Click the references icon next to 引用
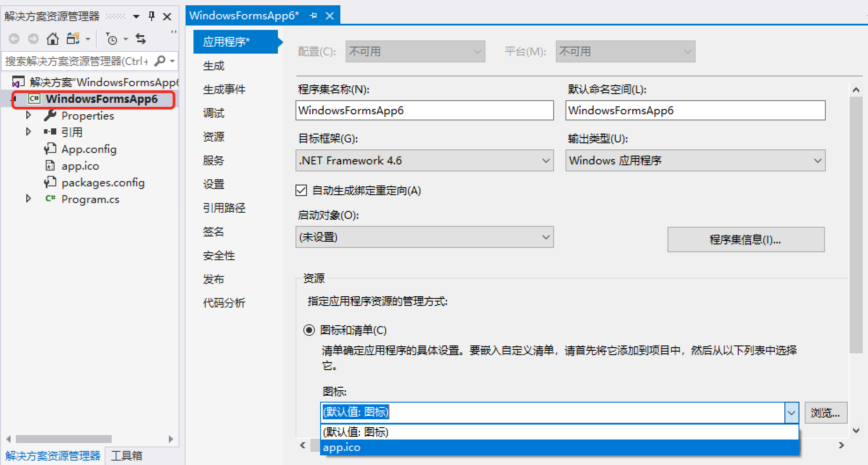The width and height of the screenshot is (868, 465). 50,132
